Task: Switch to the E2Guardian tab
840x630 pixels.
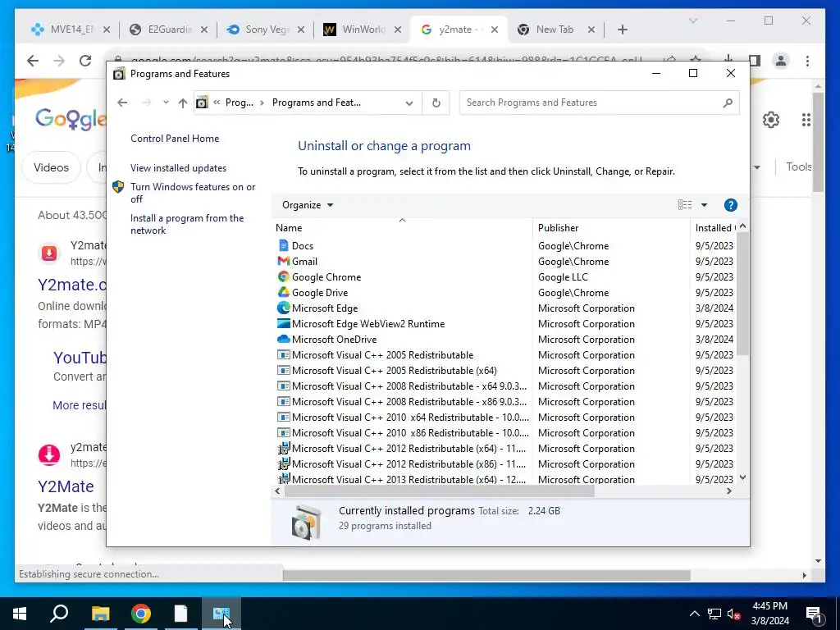Action: click(x=168, y=30)
